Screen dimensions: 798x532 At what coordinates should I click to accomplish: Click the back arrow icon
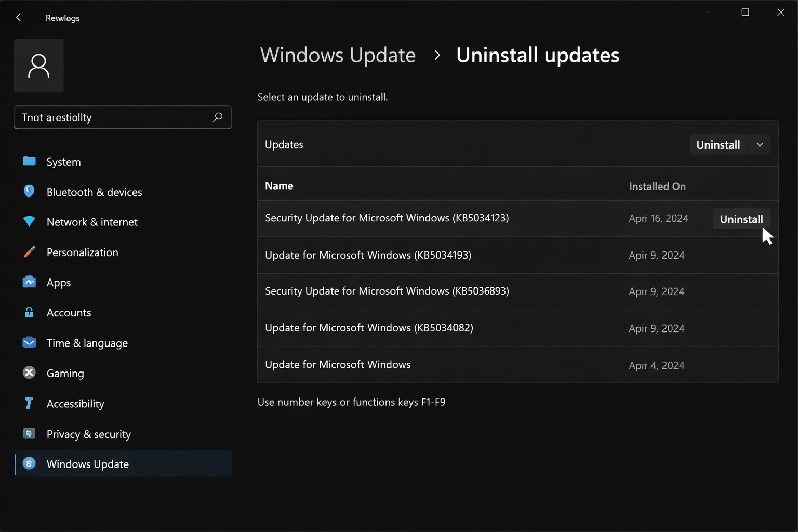tap(19, 18)
